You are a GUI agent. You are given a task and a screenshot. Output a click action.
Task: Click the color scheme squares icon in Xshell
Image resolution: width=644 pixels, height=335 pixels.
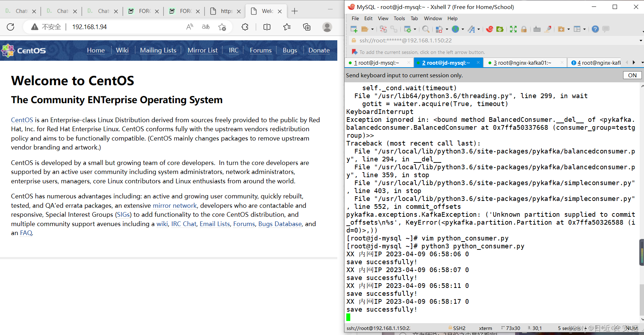coord(439,29)
